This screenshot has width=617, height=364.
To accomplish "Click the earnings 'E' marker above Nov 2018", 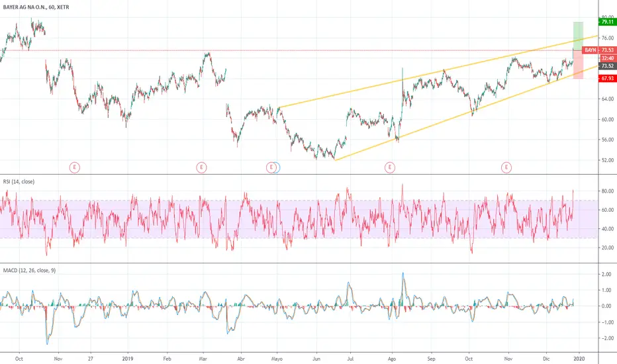I will click(74, 167).
